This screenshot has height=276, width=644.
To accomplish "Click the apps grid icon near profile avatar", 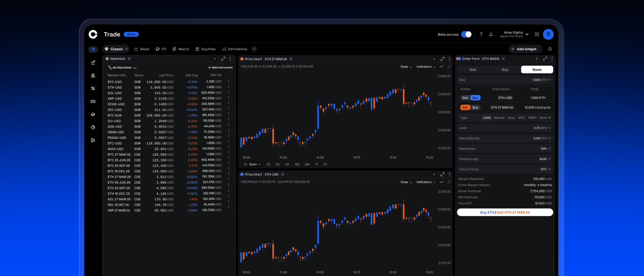I will point(537,34).
